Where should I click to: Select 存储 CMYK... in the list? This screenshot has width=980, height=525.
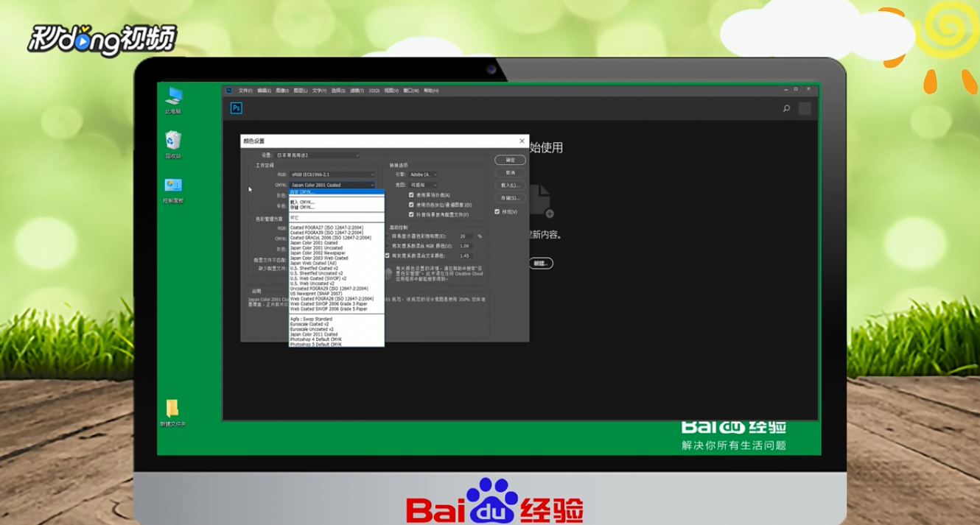(x=337, y=207)
